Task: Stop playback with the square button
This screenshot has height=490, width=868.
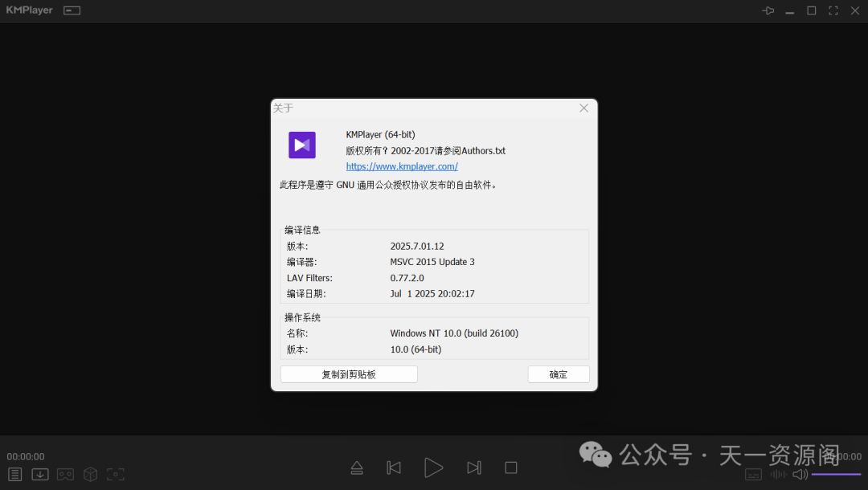Action: pyautogui.click(x=510, y=468)
